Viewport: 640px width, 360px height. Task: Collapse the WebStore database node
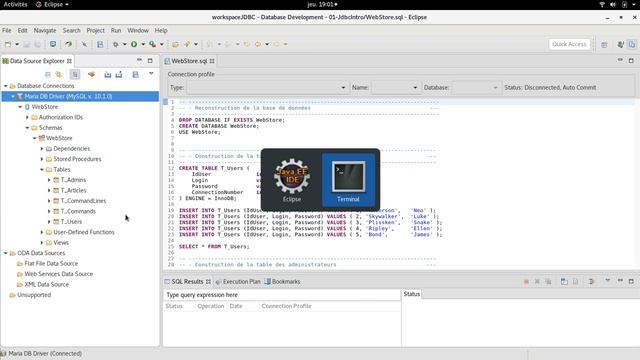pos(20,107)
